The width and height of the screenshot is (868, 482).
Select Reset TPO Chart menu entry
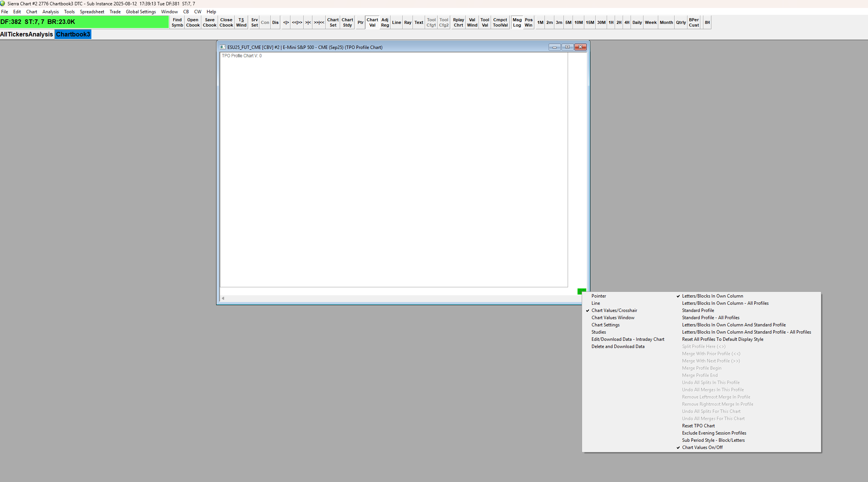point(698,426)
